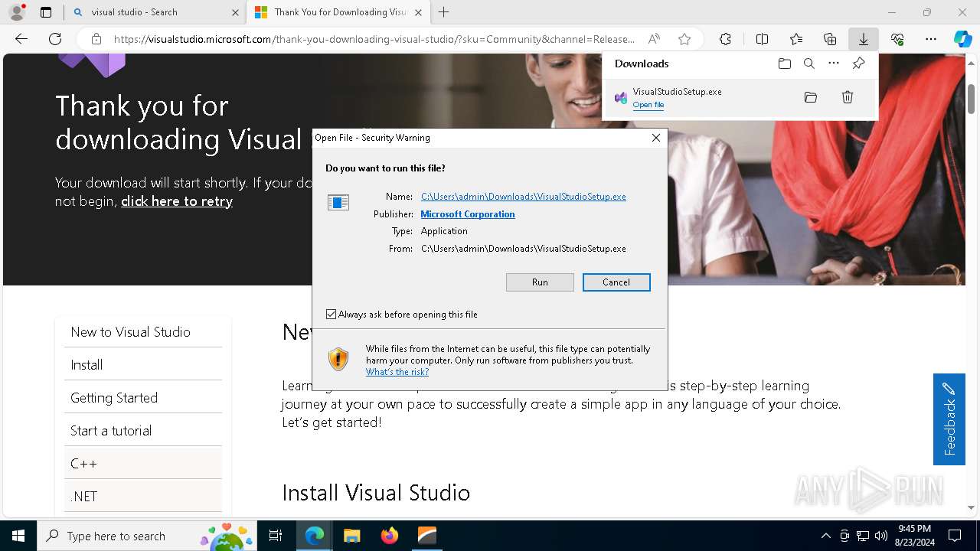This screenshot has width=980, height=551.
Task: Open File Explorer from the taskbar
Action: coord(351,536)
